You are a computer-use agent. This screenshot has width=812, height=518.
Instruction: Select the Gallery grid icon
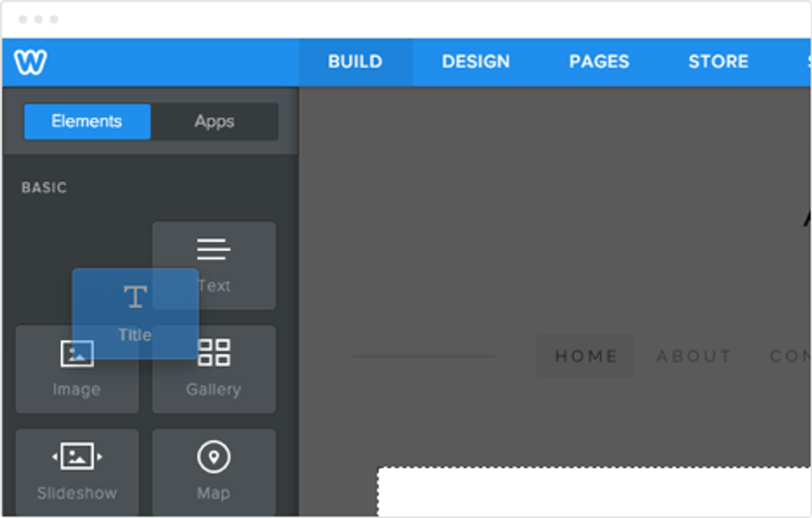point(214,353)
